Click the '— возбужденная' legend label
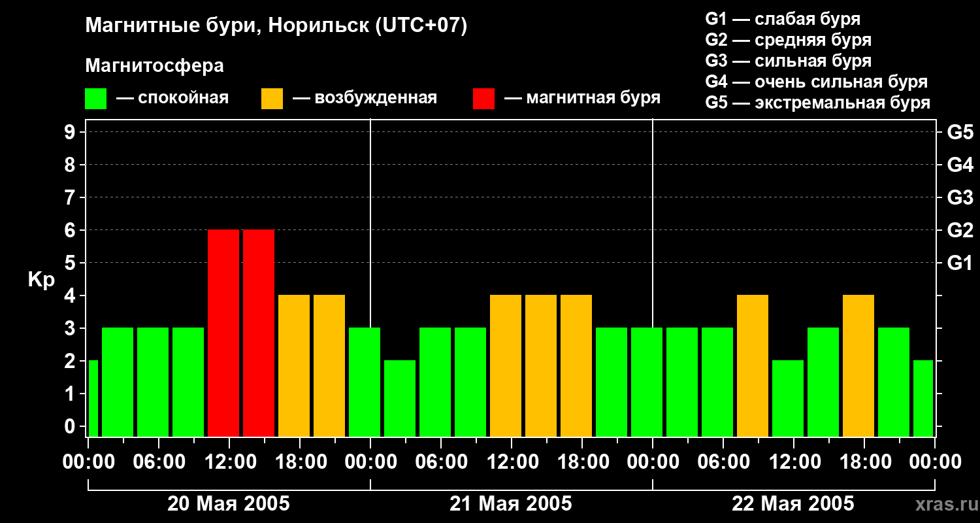980x523 pixels. (x=365, y=98)
